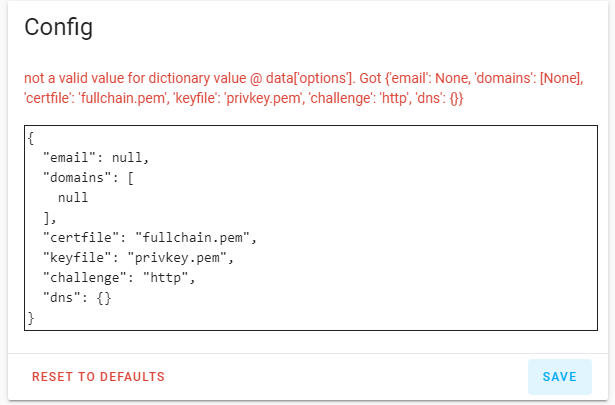The width and height of the screenshot is (615, 405).
Task: Click the SAVE button
Action: pos(559,376)
